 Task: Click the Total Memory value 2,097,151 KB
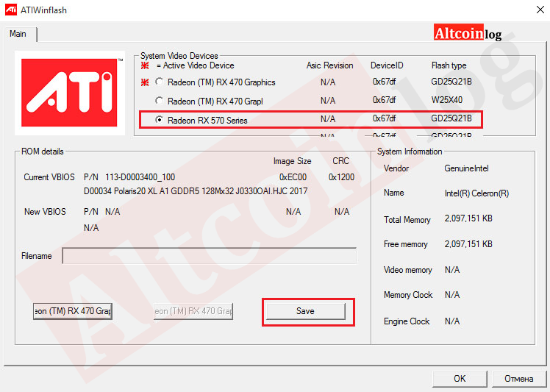468,218
